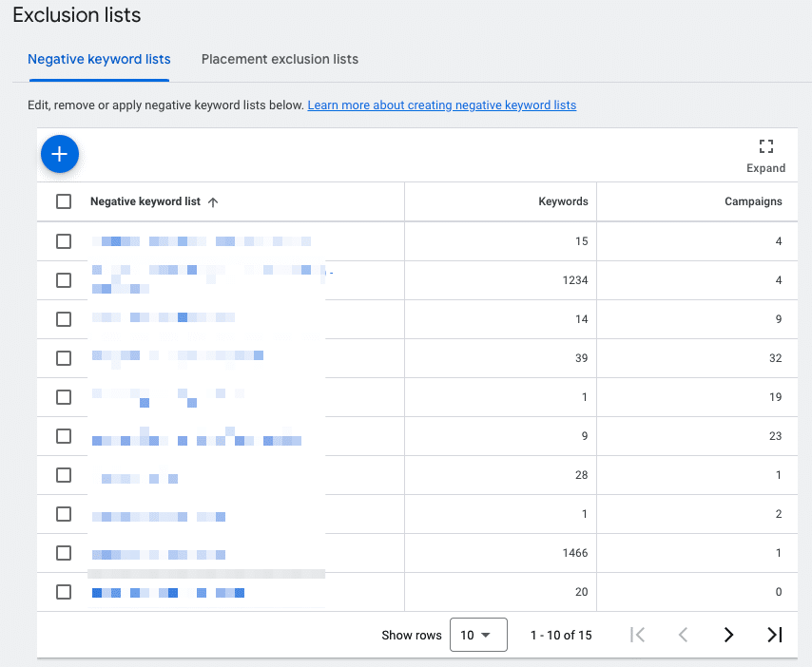Open Learn more about creating negative keyword lists
Viewport: 812px width, 667px height.
pyautogui.click(x=442, y=105)
